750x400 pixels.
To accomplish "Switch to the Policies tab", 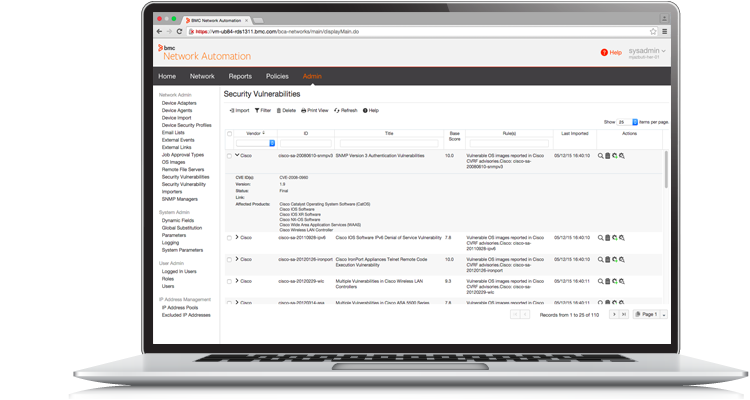I will click(x=277, y=77).
